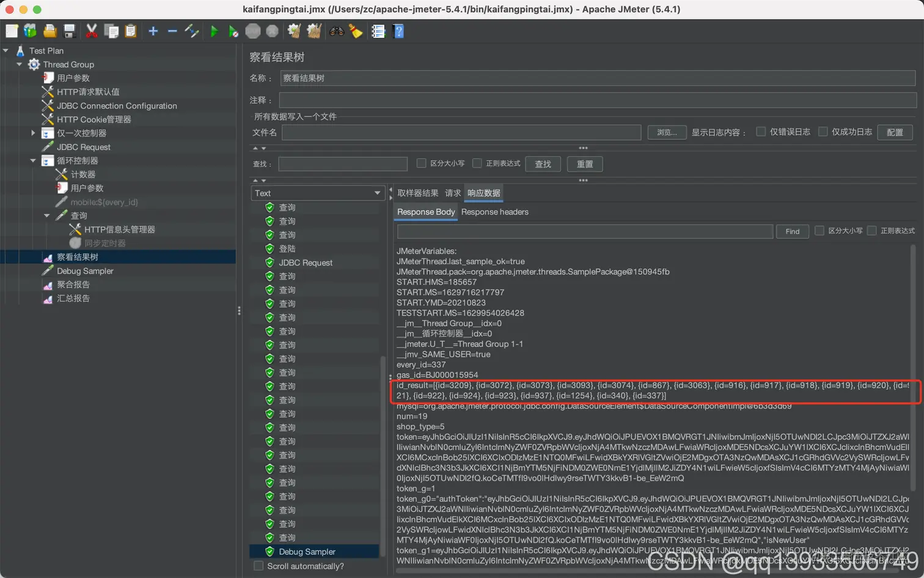Collapse all tree nodes with minus icon
924x578 pixels.
172,31
